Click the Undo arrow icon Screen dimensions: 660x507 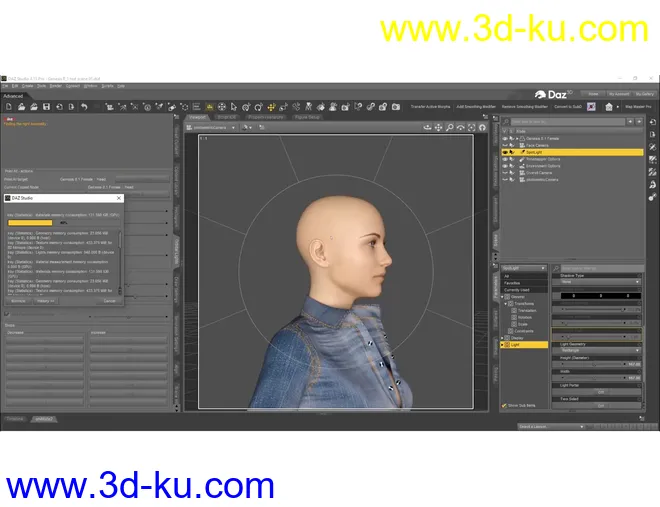point(84,106)
